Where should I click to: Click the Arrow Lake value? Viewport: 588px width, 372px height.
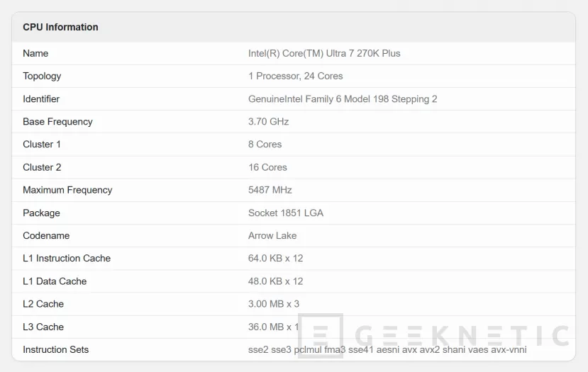coord(272,236)
